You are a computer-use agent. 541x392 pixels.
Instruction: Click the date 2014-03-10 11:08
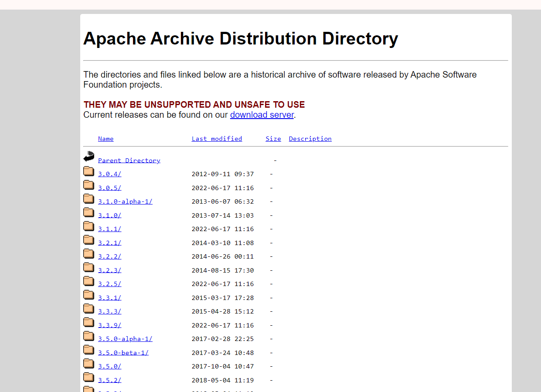(x=223, y=243)
